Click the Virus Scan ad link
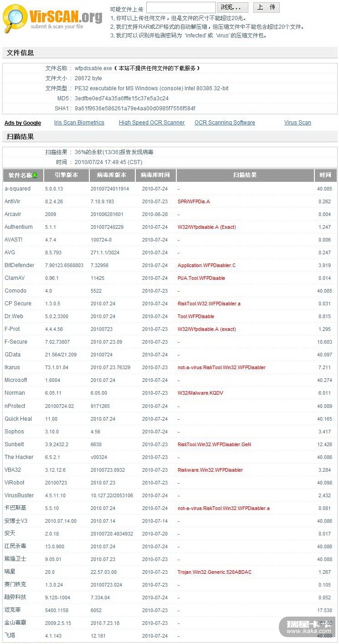This screenshot has width=339, height=644. point(298,123)
